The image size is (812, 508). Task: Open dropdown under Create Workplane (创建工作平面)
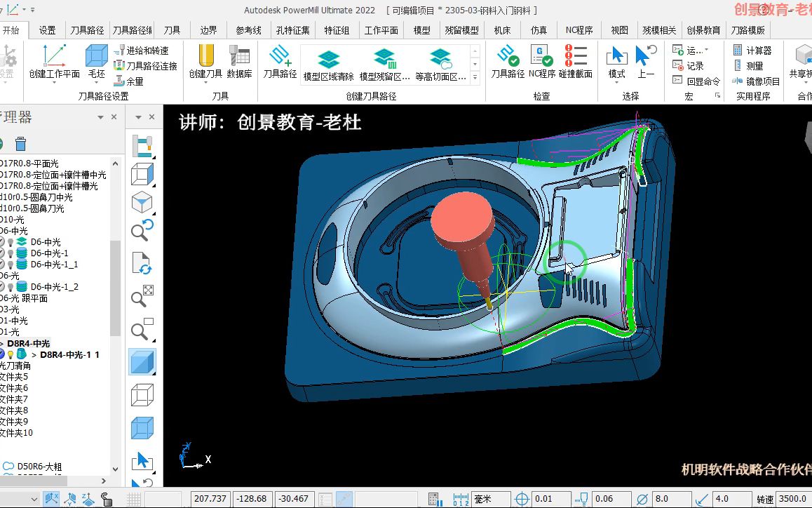(x=54, y=82)
